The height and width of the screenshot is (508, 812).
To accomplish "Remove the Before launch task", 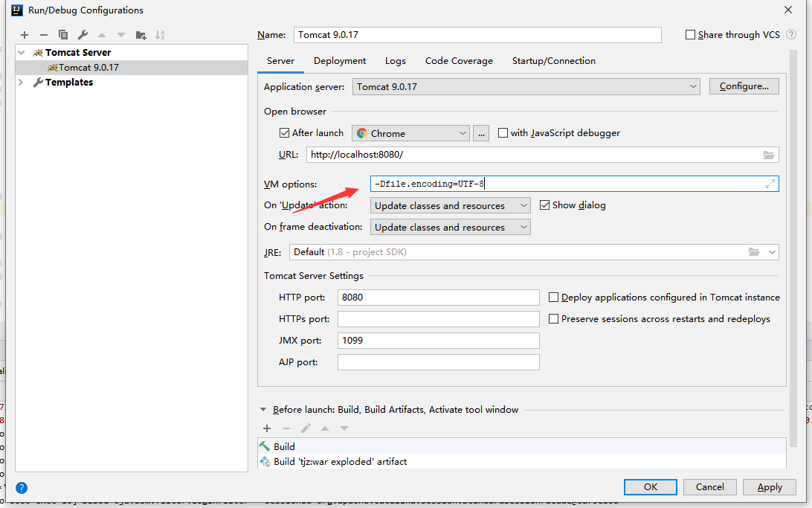I will pyautogui.click(x=286, y=428).
